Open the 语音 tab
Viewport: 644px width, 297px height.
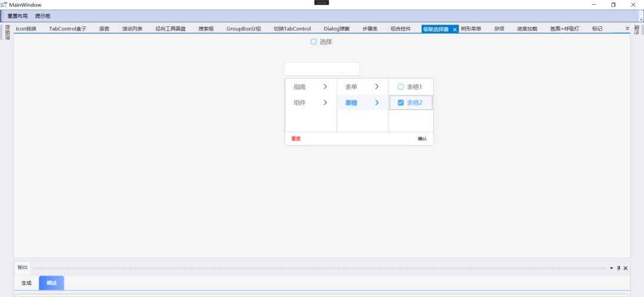point(104,29)
